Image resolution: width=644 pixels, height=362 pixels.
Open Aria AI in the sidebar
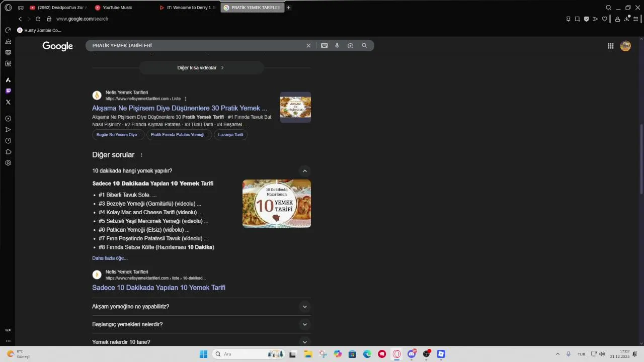[x=8, y=80]
